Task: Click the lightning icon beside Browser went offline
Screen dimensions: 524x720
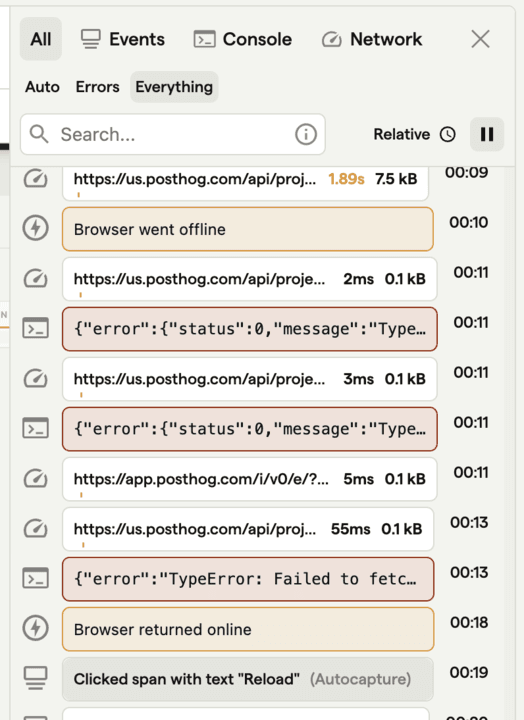Action: coord(35,228)
